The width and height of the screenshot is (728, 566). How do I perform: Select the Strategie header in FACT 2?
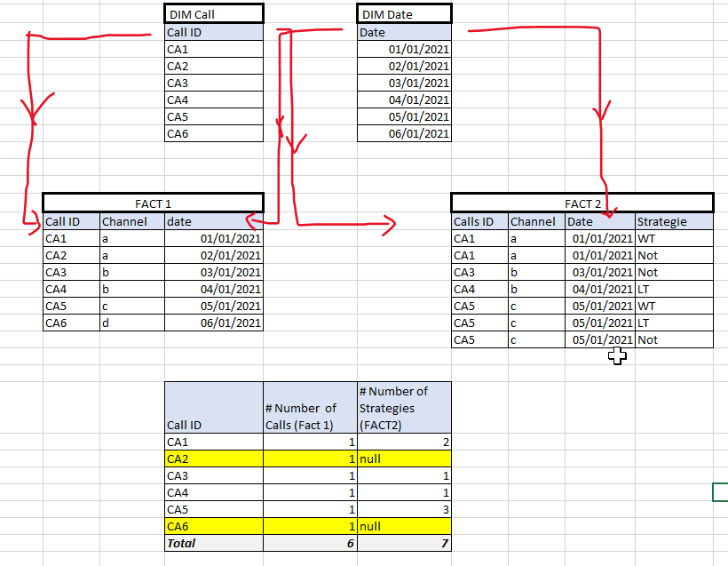click(x=674, y=221)
